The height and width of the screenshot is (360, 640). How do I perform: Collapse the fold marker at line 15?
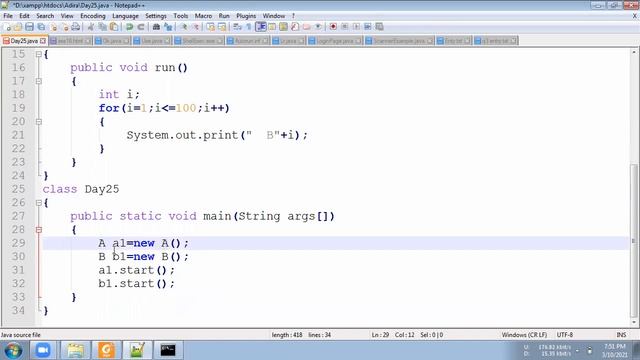click(x=38, y=54)
